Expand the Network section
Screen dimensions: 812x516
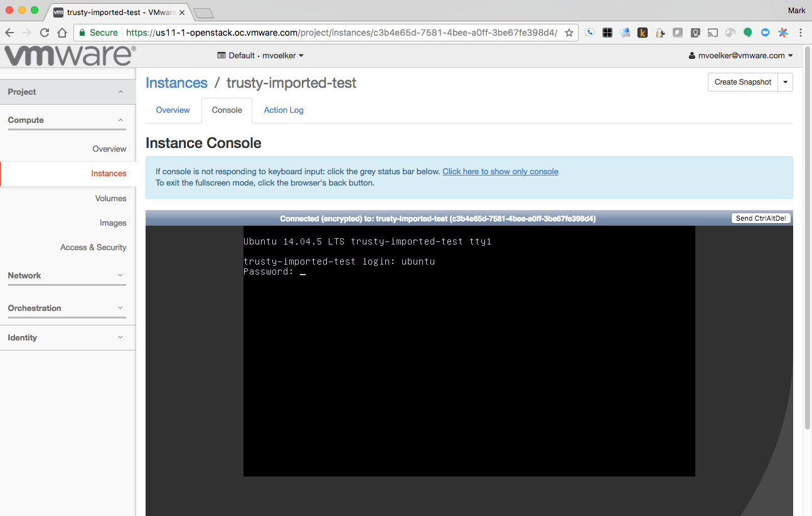[x=67, y=275]
